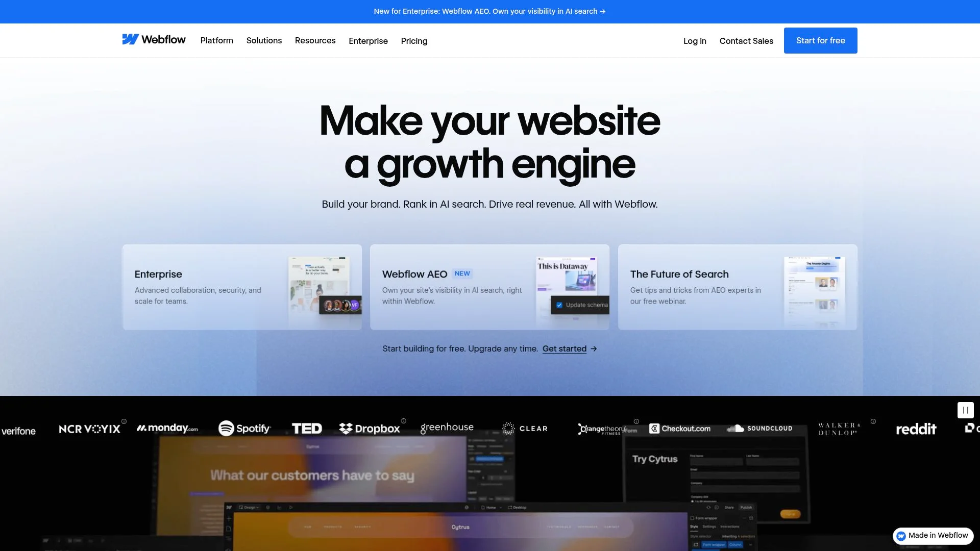Image resolution: width=980 pixels, height=551 pixels.
Task: Click the Future of Search webinar thumbnail
Action: (815, 291)
